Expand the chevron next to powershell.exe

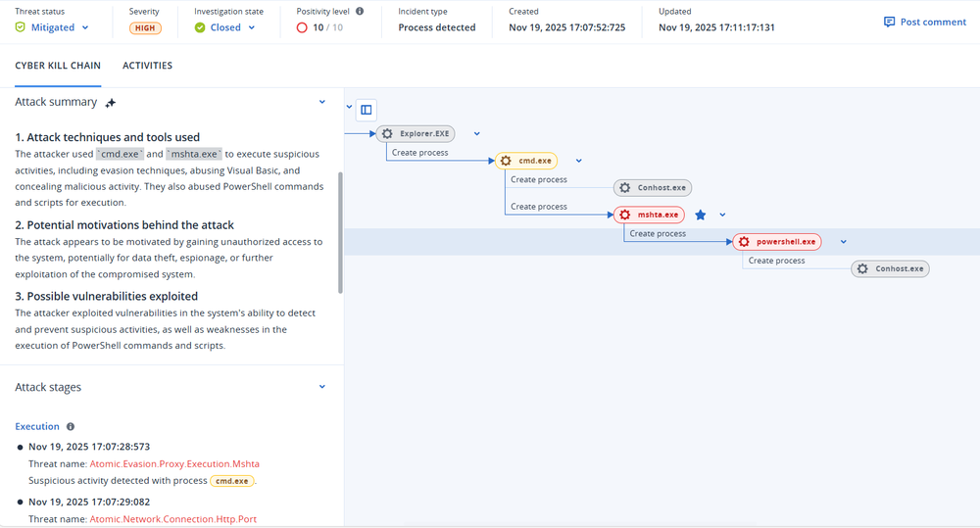pyautogui.click(x=843, y=242)
